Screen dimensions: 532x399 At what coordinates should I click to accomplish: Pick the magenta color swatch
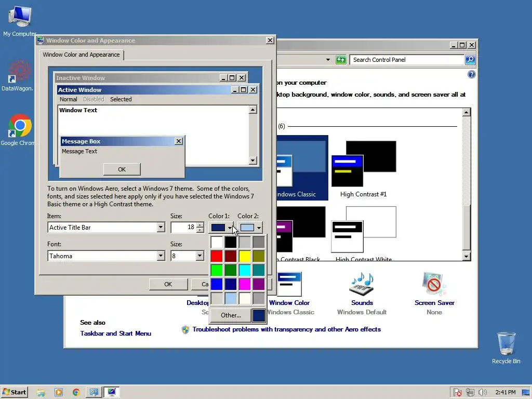tap(245, 284)
